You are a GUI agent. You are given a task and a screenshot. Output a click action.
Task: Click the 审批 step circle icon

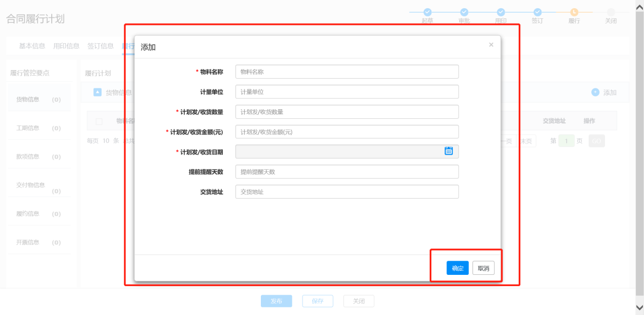pos(464,12)
